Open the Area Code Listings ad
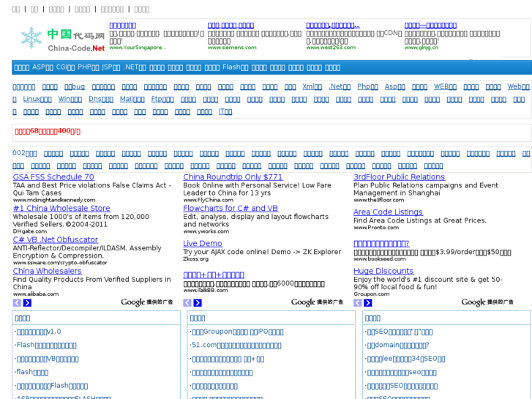The height and width of the screenshot is (399, 532). 388,212
